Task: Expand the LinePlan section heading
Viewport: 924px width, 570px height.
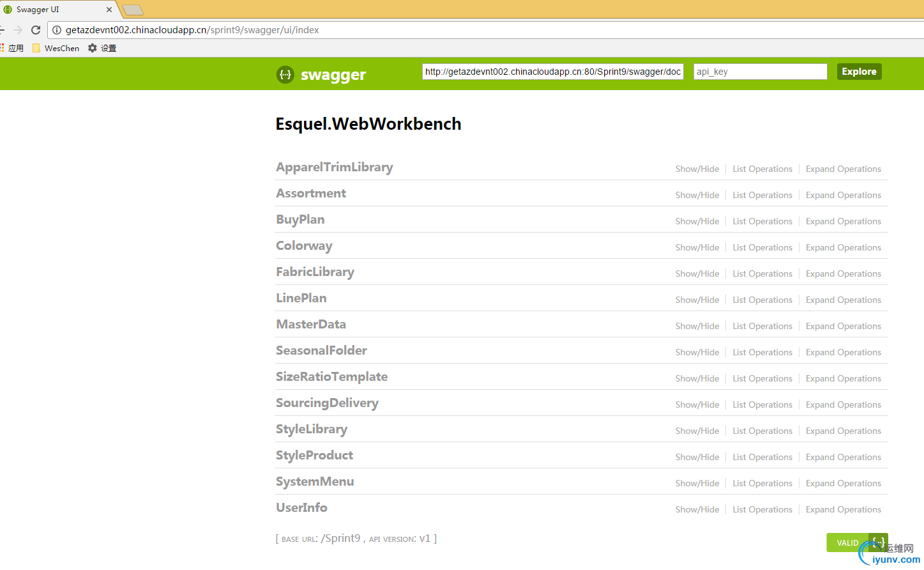Action: 301,298
